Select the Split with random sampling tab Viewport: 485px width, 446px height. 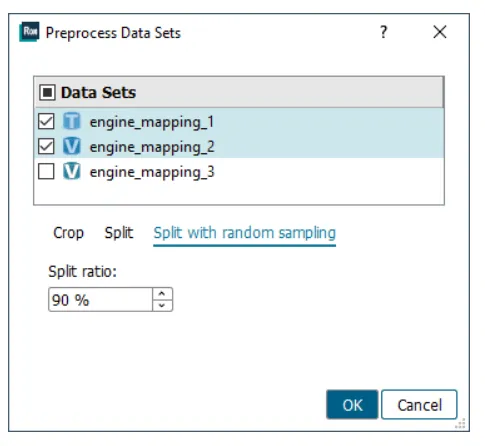[244, 233]
